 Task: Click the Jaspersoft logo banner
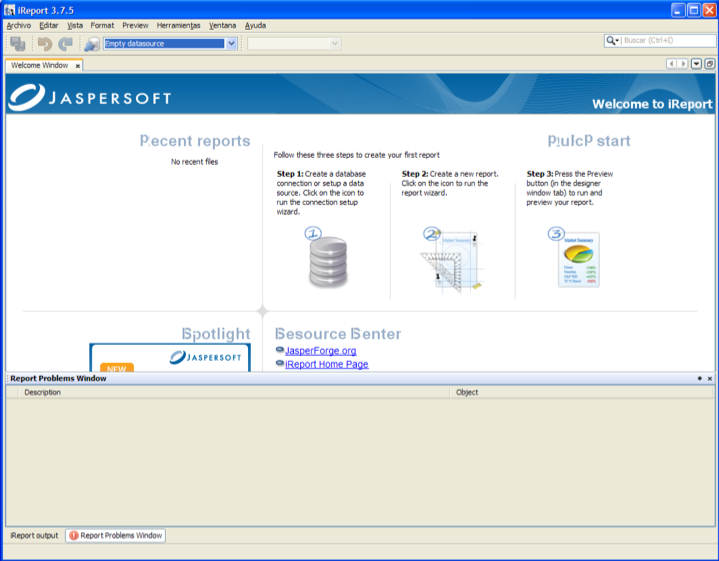[x=90, y=97]
